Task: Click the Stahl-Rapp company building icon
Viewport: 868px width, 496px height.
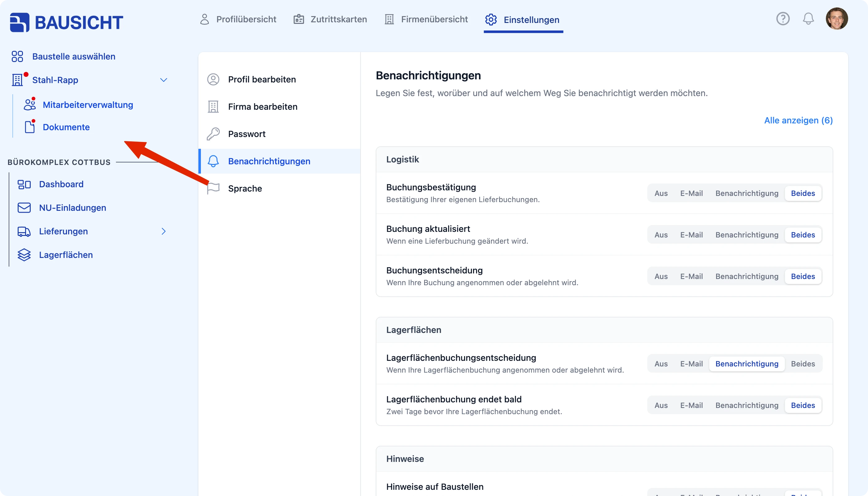Action: point(17,80)
